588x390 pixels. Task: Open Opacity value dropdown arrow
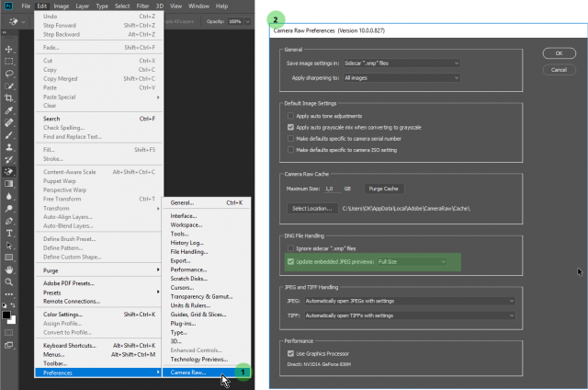point(247,21)
